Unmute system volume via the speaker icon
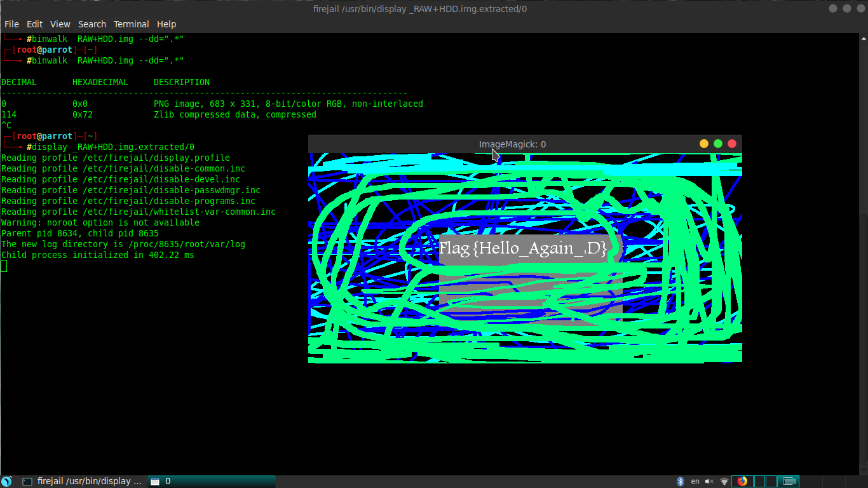The image size is (868, 488). point(709,481)
